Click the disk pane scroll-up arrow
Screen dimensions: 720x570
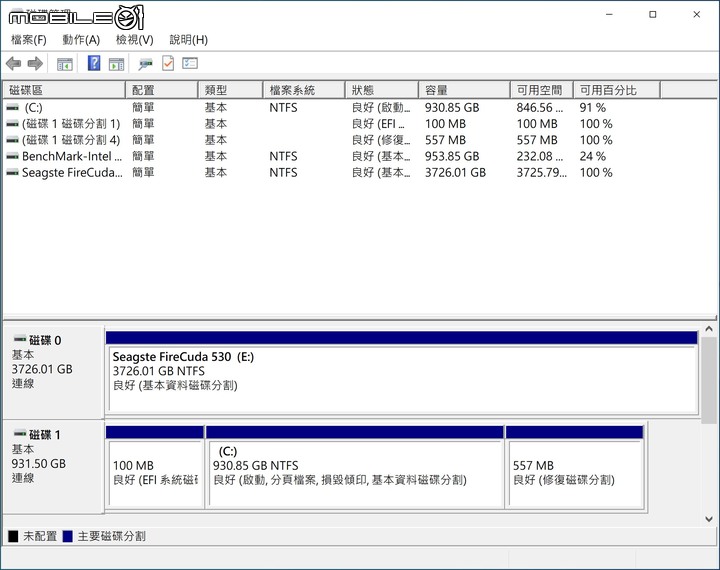[709, 329]
